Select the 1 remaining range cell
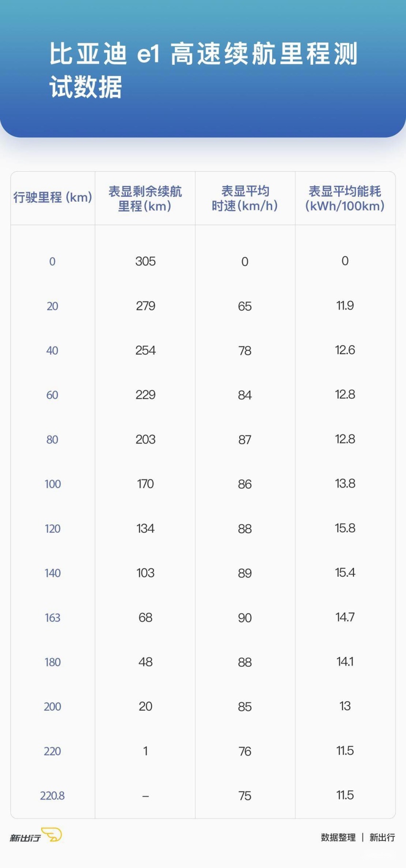This screenshot has height=868, width=406. point(145,751)
